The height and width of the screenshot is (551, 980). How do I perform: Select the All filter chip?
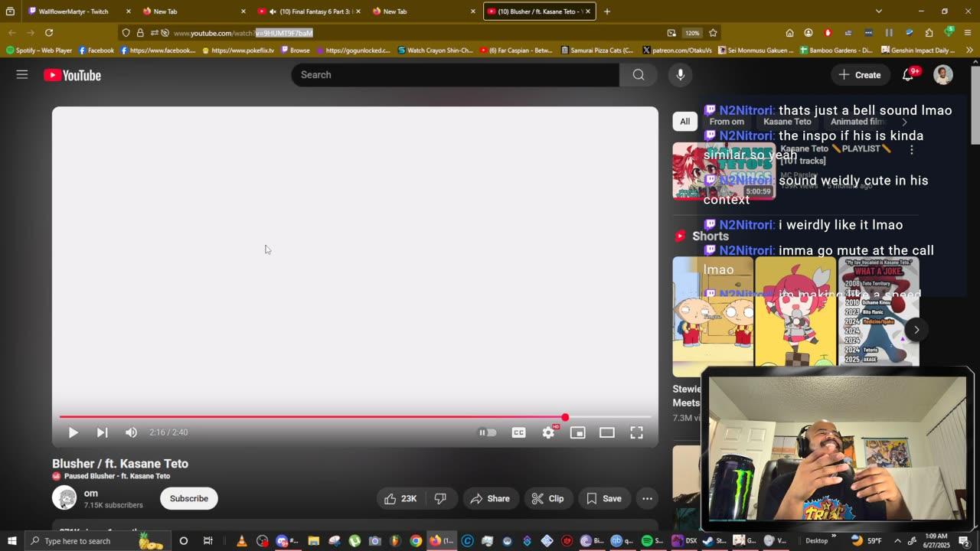point(684,121)
